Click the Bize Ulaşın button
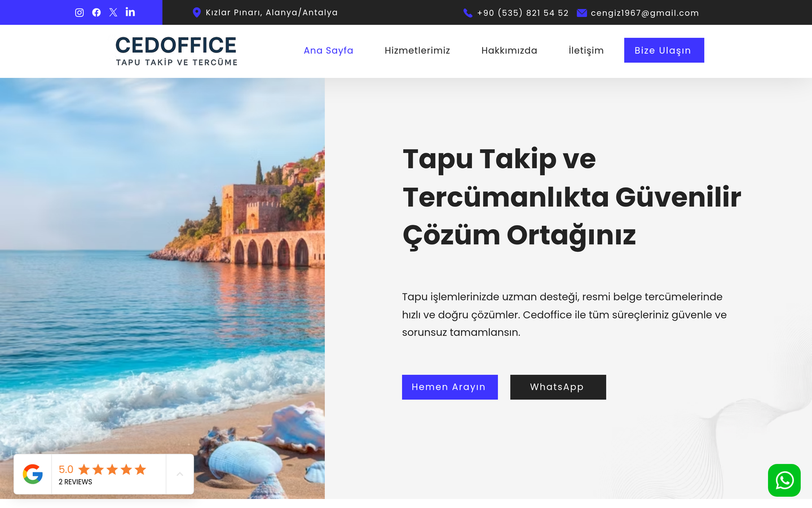Screen dimensions: 812x508 coord(664,50)
